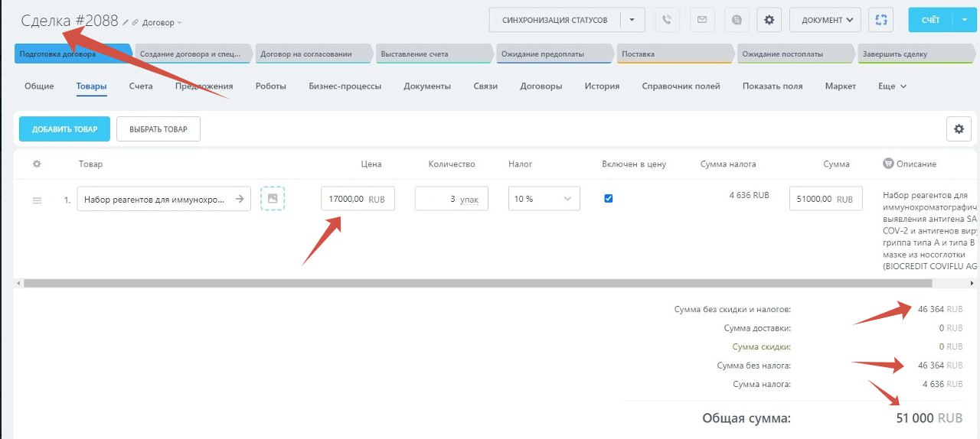The image size is (980, 439).
Task: Click the price field 17000,00
Action: [358, 199]
